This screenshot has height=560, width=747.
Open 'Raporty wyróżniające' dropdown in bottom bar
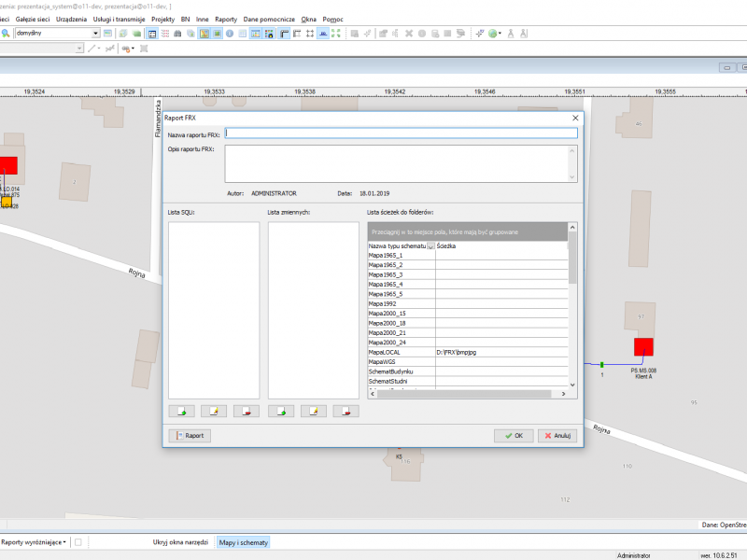(34, 542)
